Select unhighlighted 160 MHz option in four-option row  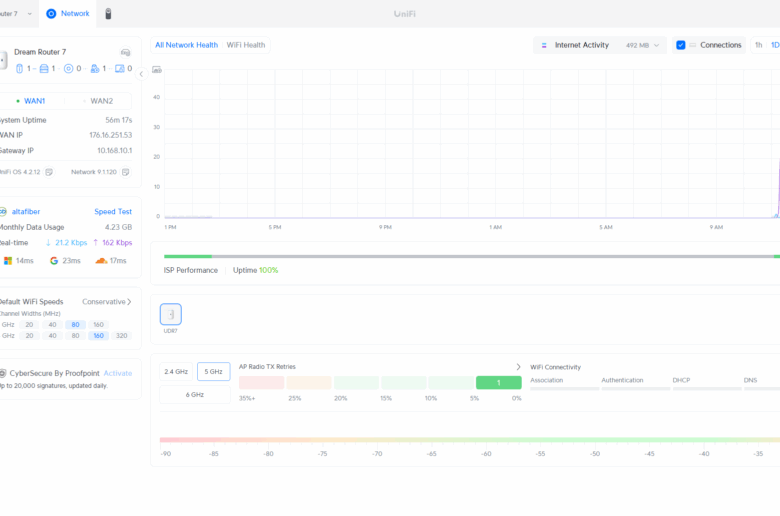coord(98,324)
